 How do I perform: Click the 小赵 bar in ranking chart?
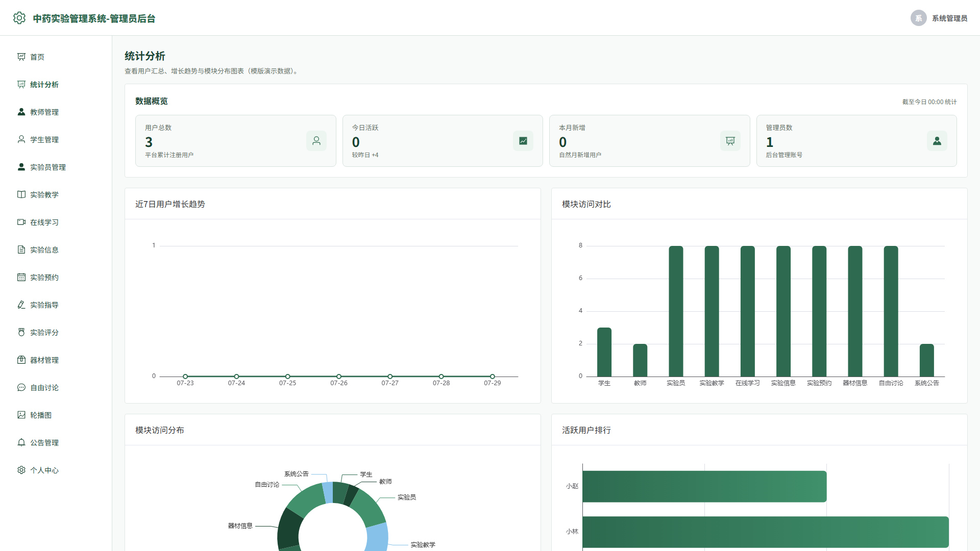(704, 486)
